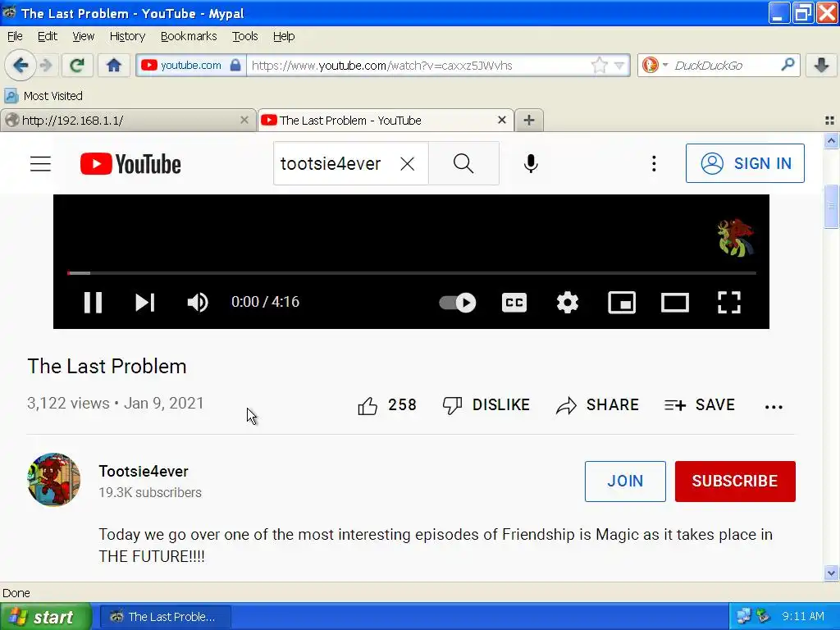Select The Last Proble... taskbar button

coord(166,617)
